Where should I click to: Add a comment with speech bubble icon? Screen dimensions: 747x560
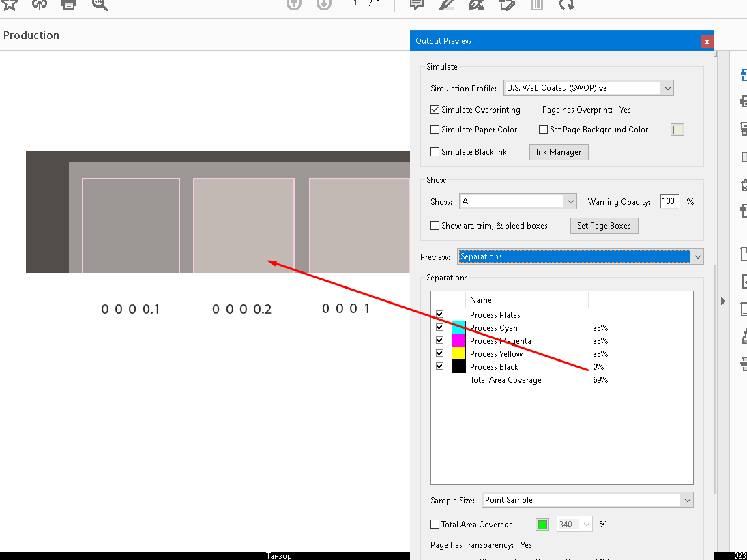[416, 4]
